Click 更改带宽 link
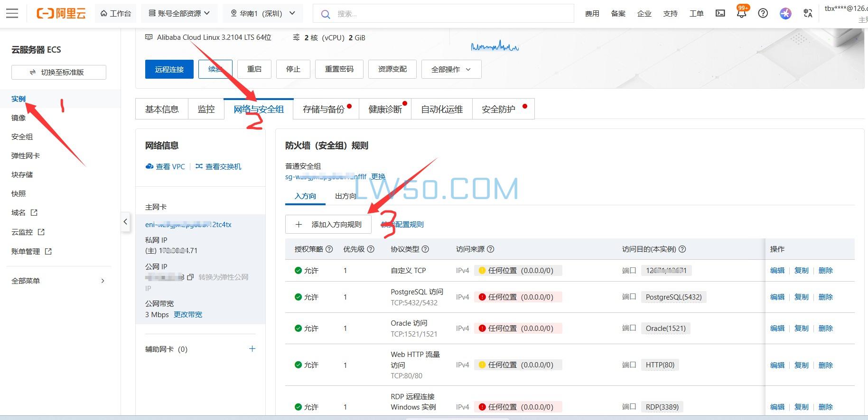868x420 pixels. point(188,315)
